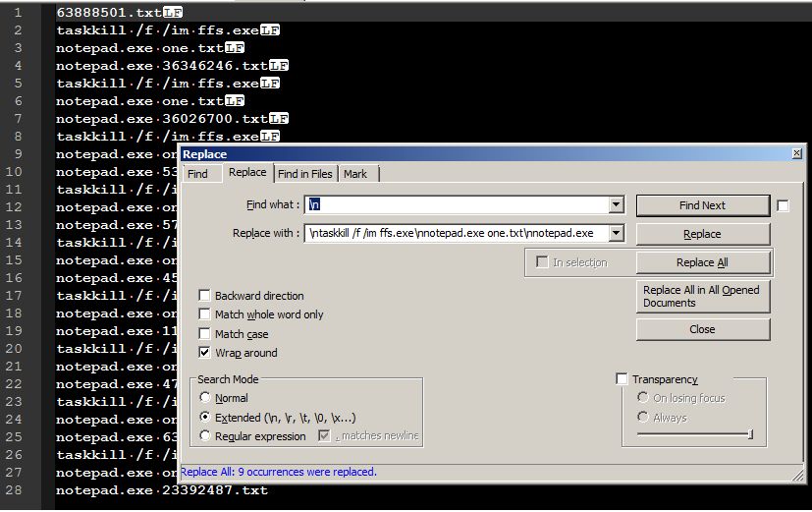
Task: Click the Replace All button
Action: pos(703,262)
